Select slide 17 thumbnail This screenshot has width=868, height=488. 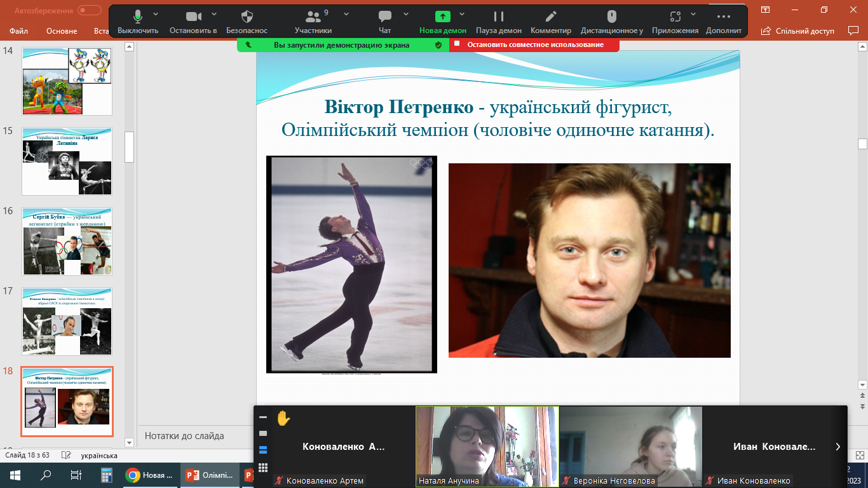(x=67, y=322)
